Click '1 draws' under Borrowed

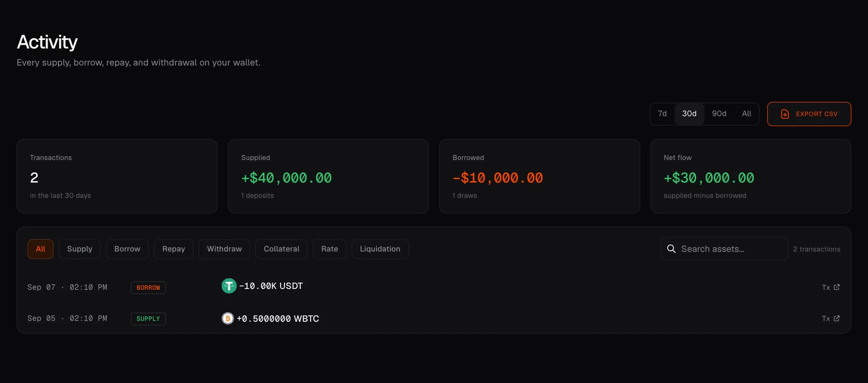[465, 195]
